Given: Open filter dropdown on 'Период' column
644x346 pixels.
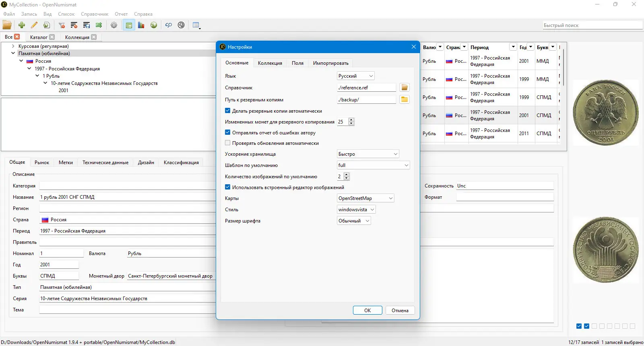Looking at the screenshot, I should [513, 47].
